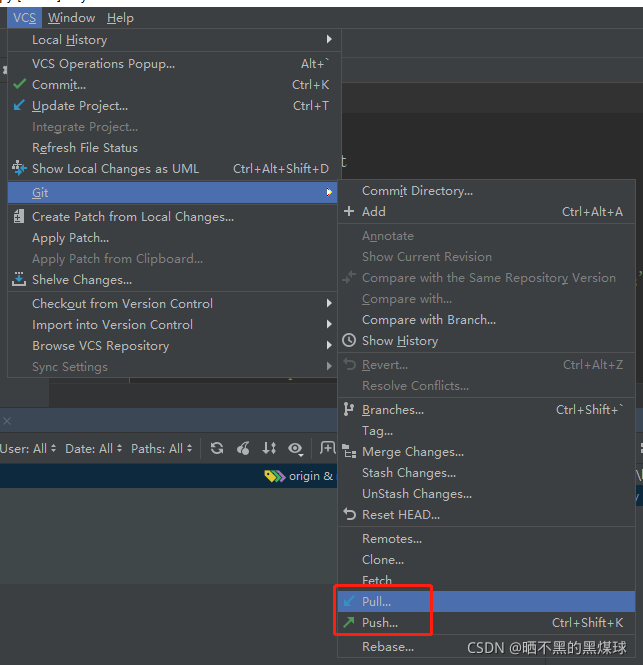
Task: Choose Pull... entry
Action: point(486,601)
